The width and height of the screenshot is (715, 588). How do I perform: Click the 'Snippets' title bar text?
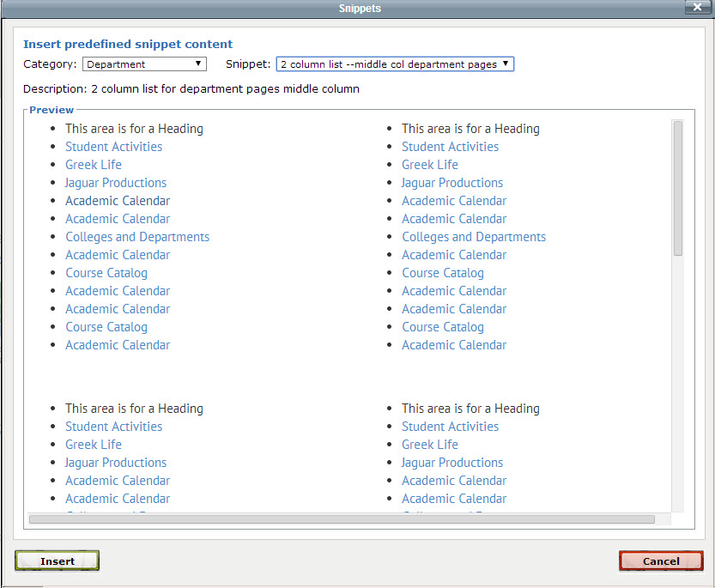(360, 9)
